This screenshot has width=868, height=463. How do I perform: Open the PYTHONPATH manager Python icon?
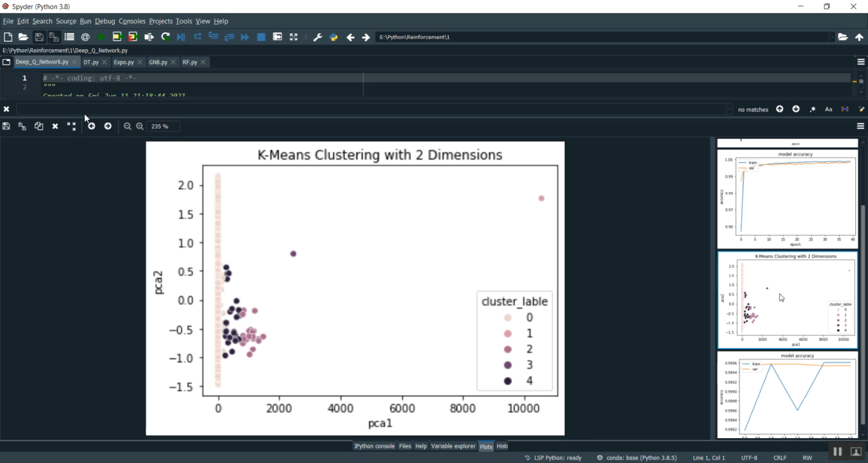[x=333, y=37]
